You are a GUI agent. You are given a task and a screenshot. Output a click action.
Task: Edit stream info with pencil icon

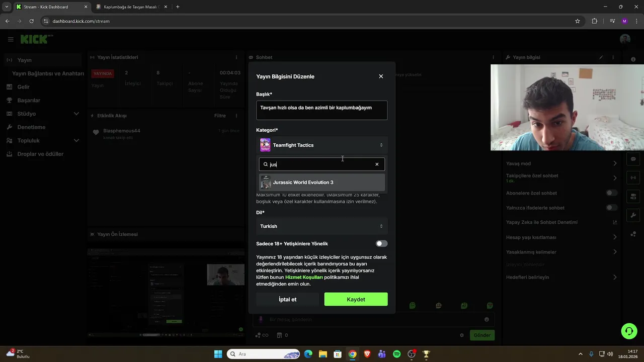point(601,57)
